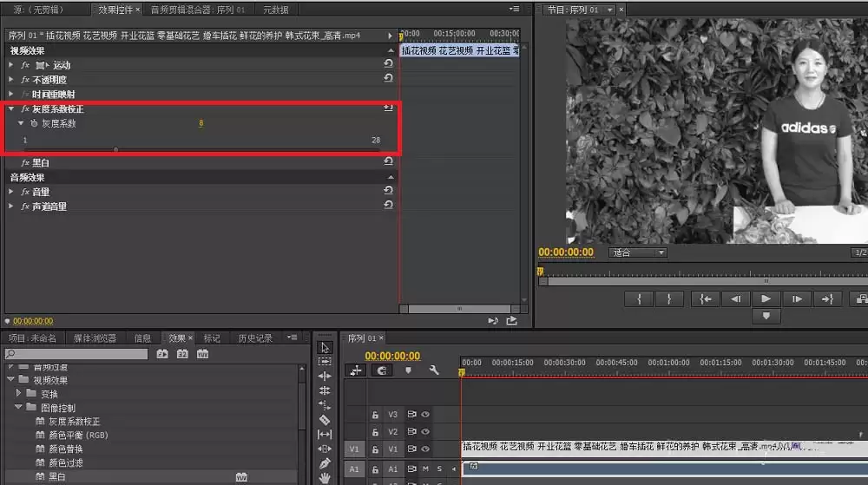This screenshot has height=485, width=868.
Task: Toggle V1 track output eye
Action: click(x=425, y=449)
